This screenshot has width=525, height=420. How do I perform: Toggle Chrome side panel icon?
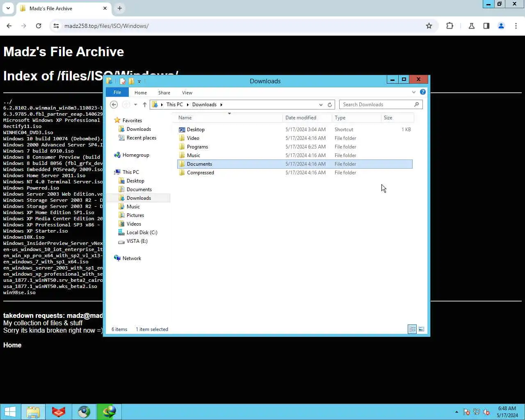(x=486, y=26)
